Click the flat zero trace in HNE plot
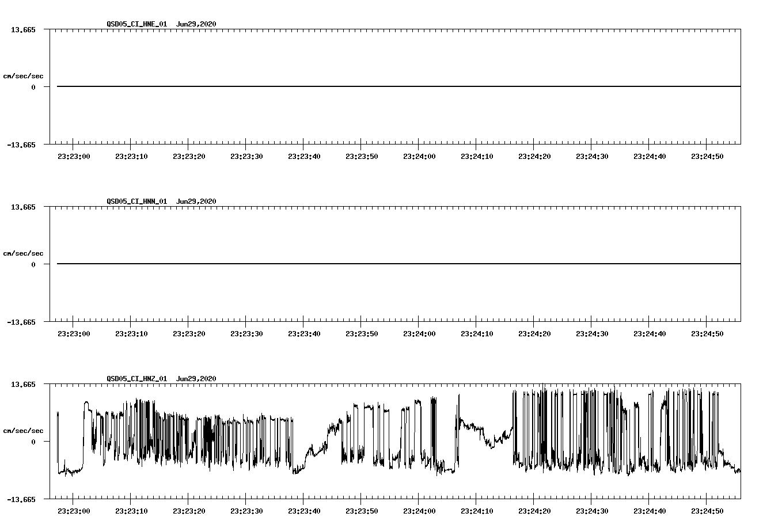The width and height of the screenshot is (782, 532). (398, 86)
